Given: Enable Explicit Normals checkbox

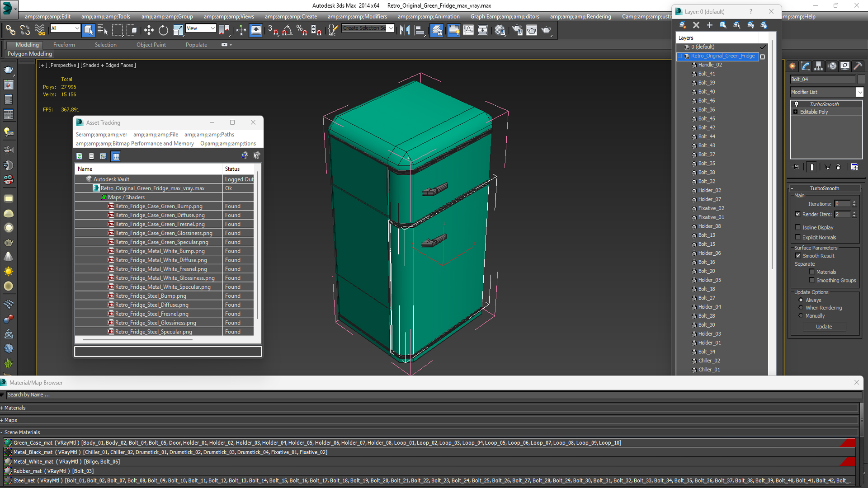Looking at the screenshot, I should pos(798,237).
